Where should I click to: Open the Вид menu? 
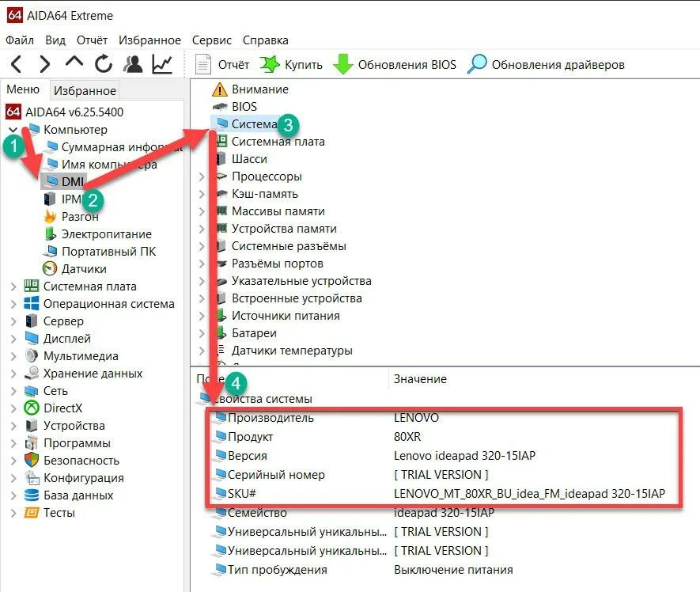(55, 40)
